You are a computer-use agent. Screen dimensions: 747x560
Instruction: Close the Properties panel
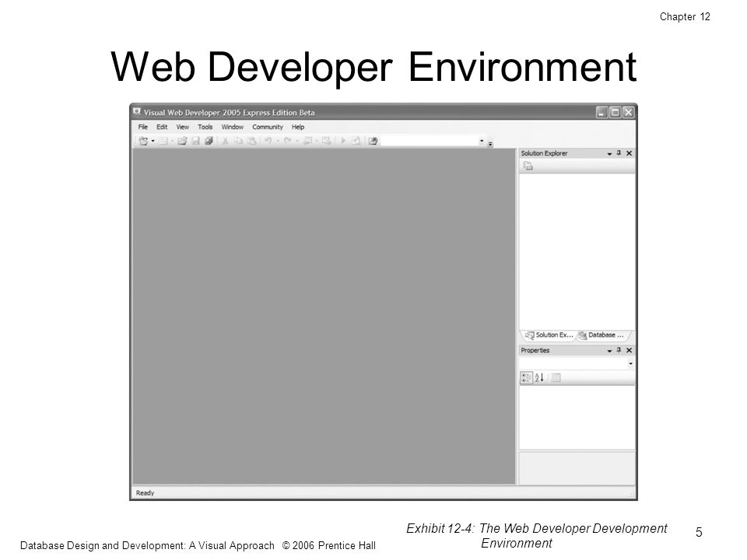tap(629, 351)
